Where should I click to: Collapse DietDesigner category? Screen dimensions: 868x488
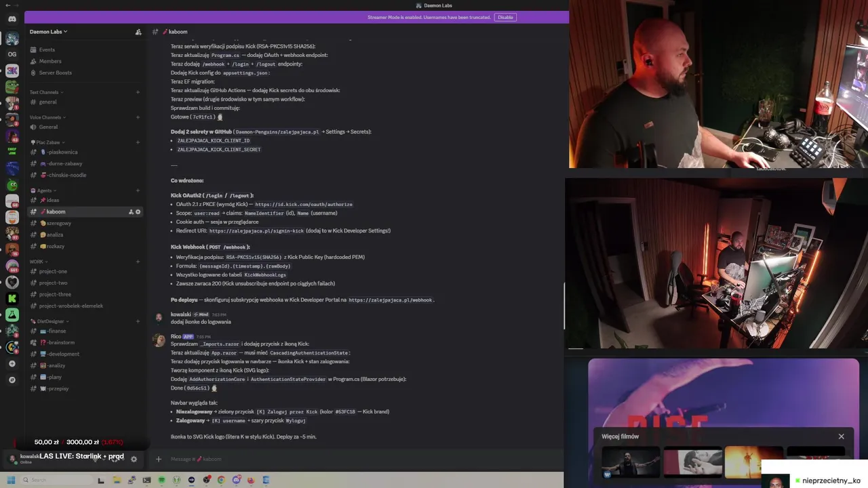49,321
